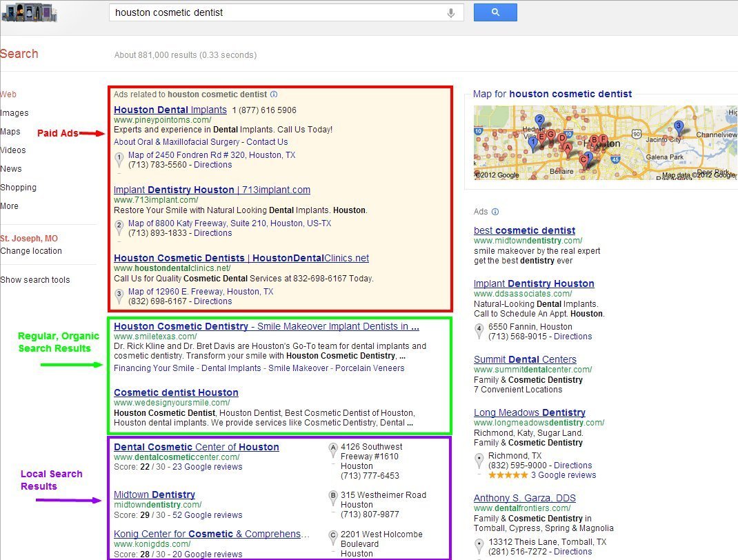Open 23 Google reviews link
The image size is (738, 560).
208,467
